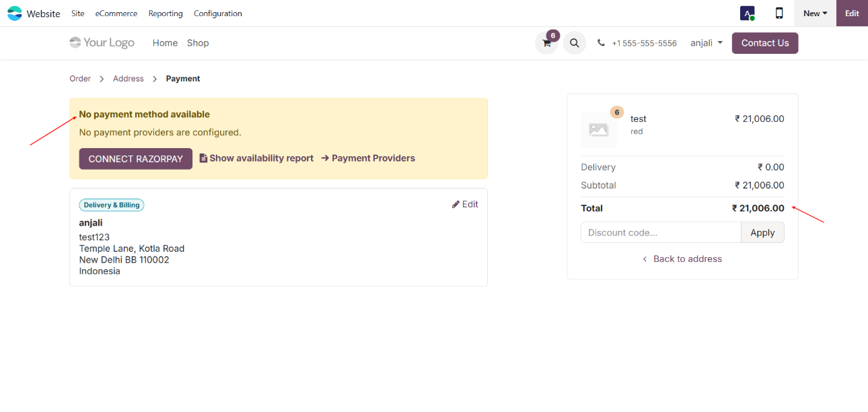
Task: Go to Payment Providers link
Action: click(368, 158)
